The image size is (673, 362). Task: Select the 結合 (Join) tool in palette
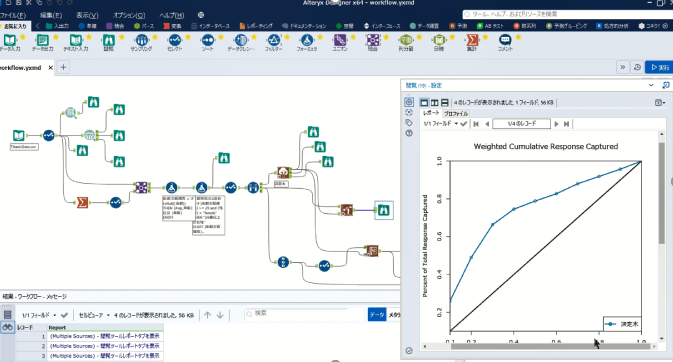pos(373,43)
